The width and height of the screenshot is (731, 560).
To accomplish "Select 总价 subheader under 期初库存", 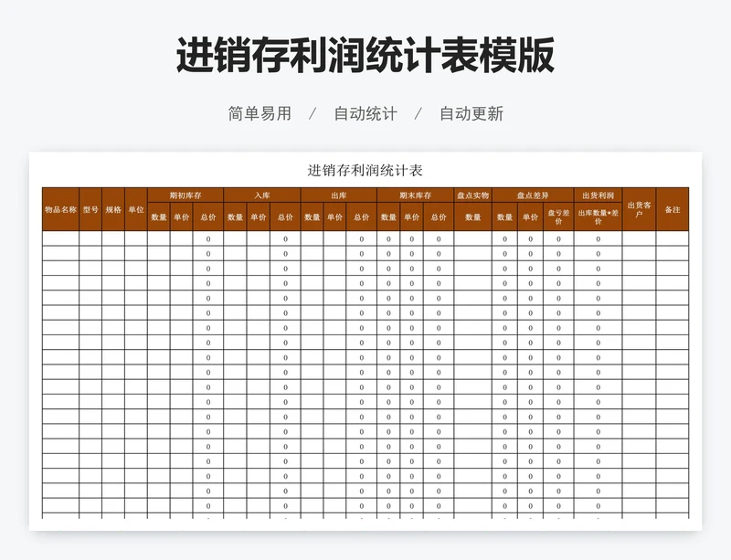I will tap(208, 217).
